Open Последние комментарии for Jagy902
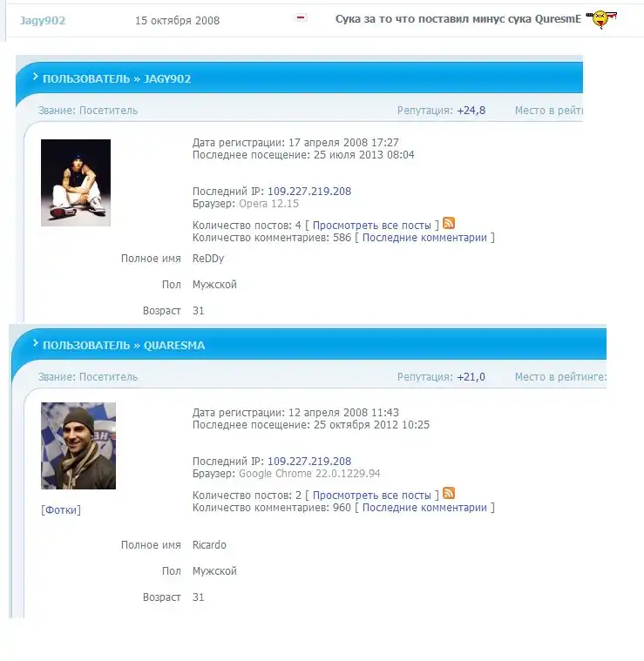Screen dimensions: 644x661 point(424,238)
